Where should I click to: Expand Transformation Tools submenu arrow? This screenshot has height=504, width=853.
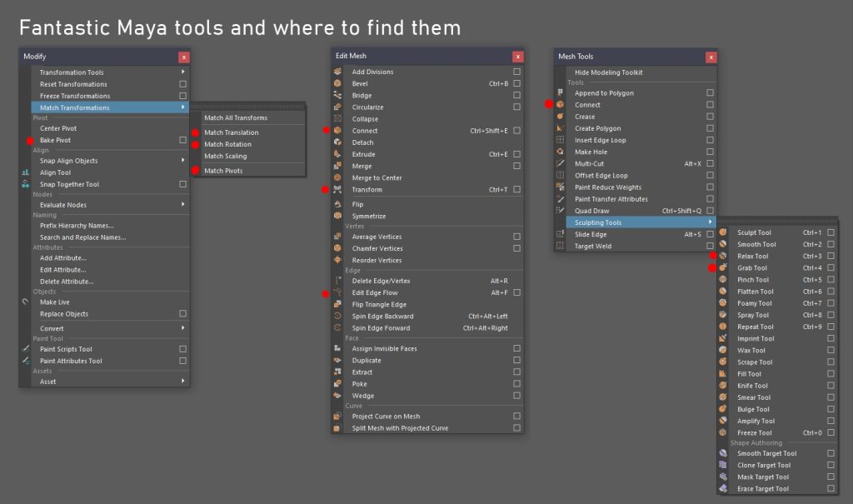tap(182, 72)
